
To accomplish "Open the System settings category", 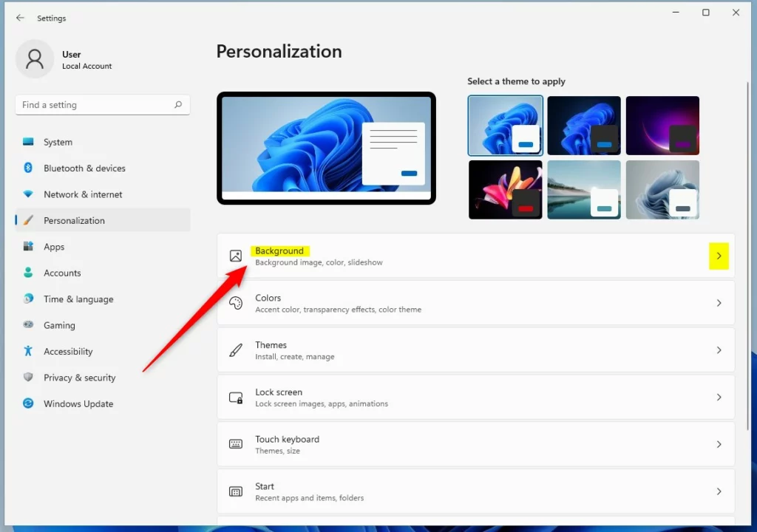I will click(x=103, y=142).
